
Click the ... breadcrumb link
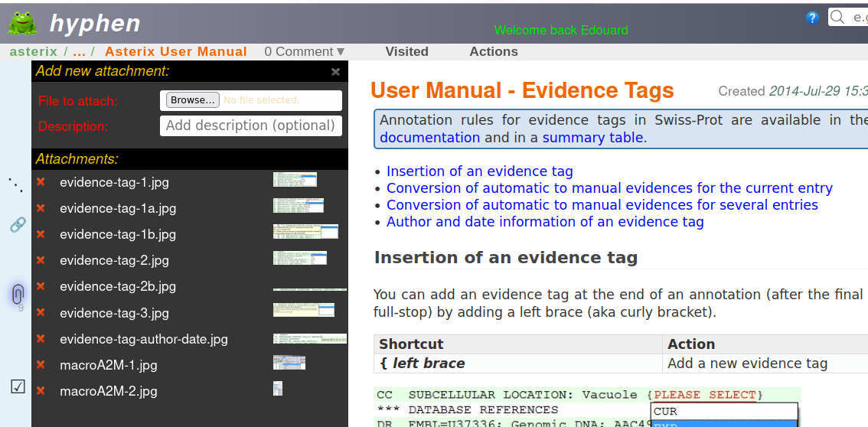point(79,51)
